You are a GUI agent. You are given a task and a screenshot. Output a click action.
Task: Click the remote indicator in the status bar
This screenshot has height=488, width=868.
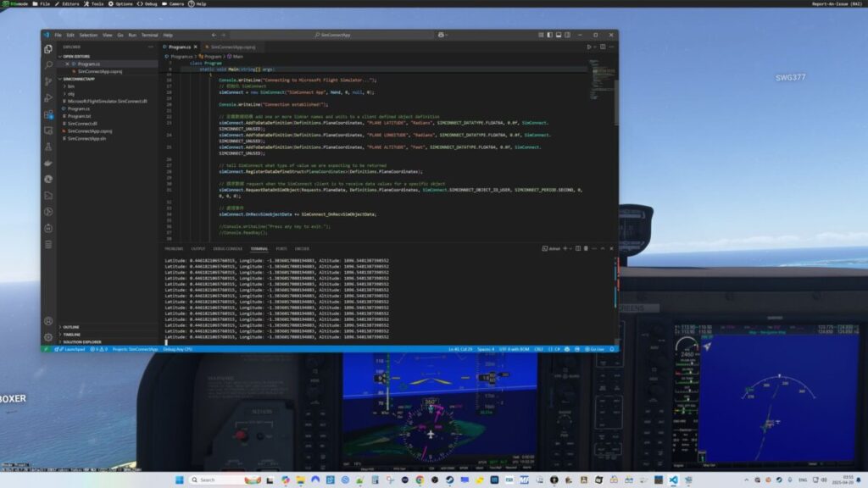point(46,349)
